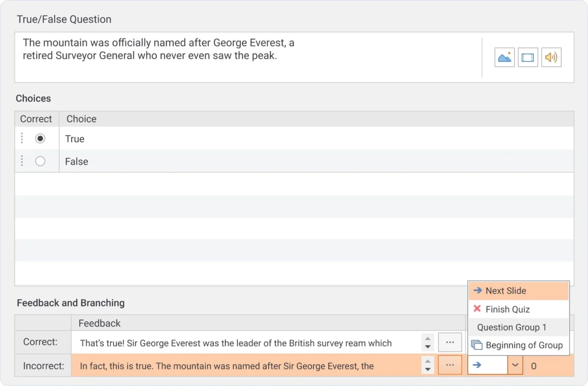The width and height of the screenshot is (588, 386).
Task: Choose Finish Quiz from the branching menu
Action: click(519, 309)
